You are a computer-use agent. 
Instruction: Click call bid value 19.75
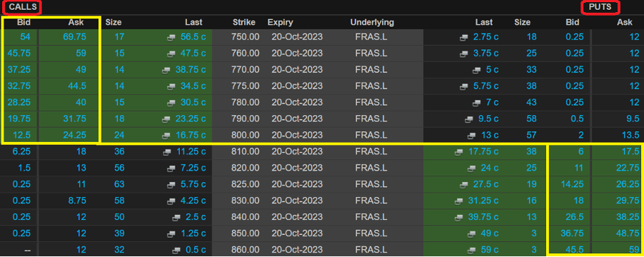18,119
